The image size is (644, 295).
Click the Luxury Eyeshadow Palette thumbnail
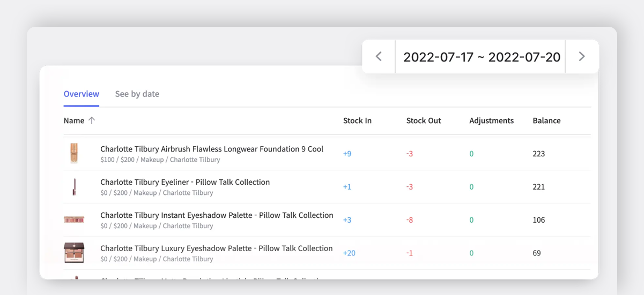(x=74, y=253)
